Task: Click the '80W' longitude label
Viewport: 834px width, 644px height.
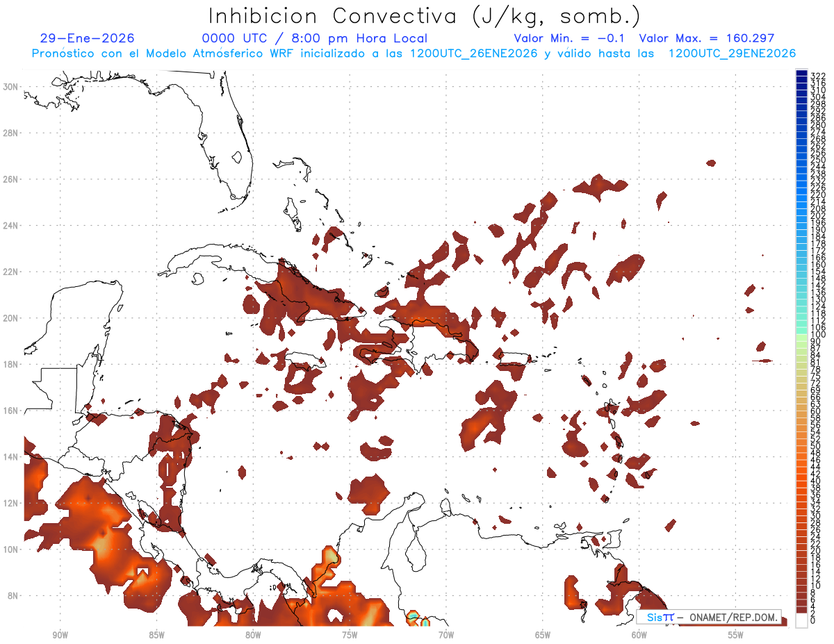Action: (253, 635)
